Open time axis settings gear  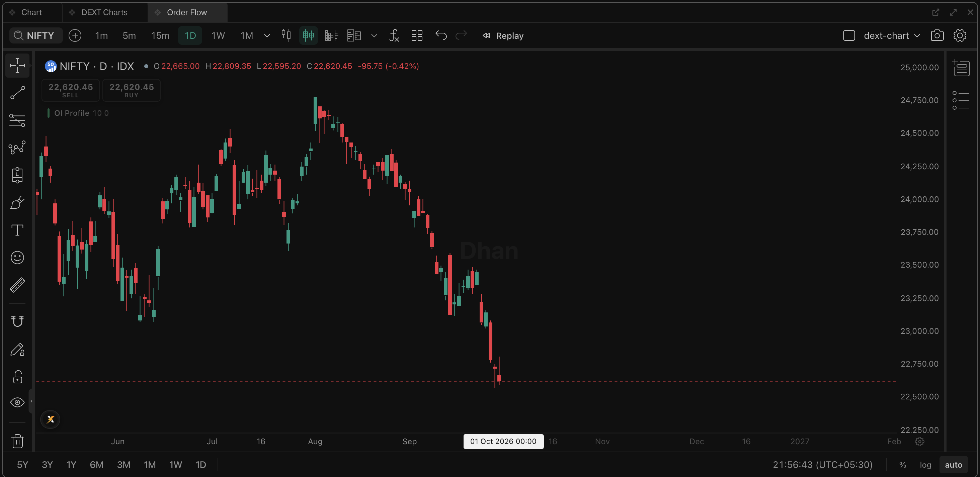(920, 441)
